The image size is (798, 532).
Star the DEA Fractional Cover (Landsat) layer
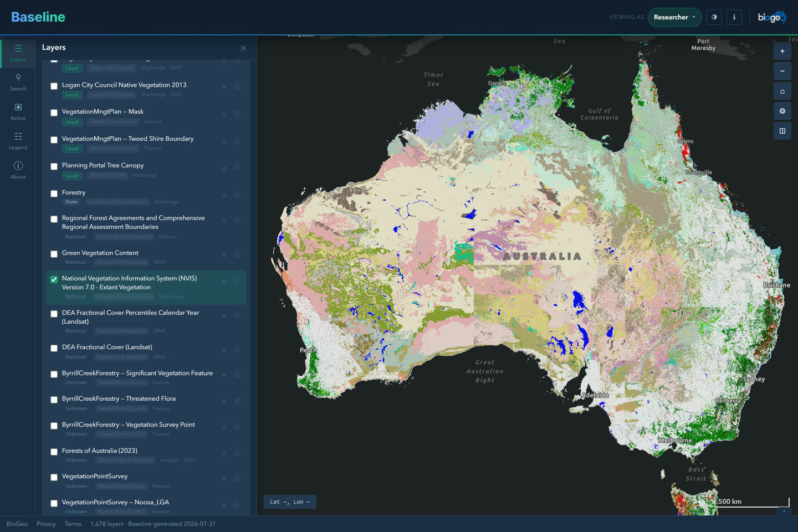coord(224,350)
